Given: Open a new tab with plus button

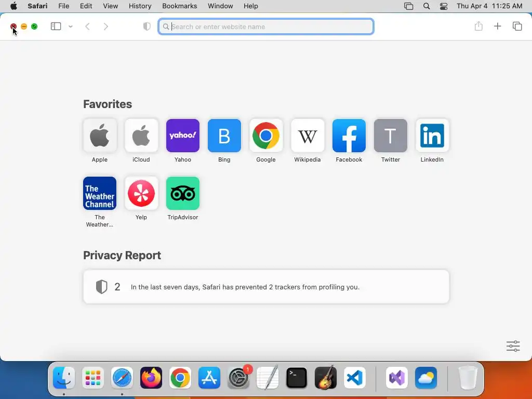Looking at the screenshot, I should pos(497,26).
